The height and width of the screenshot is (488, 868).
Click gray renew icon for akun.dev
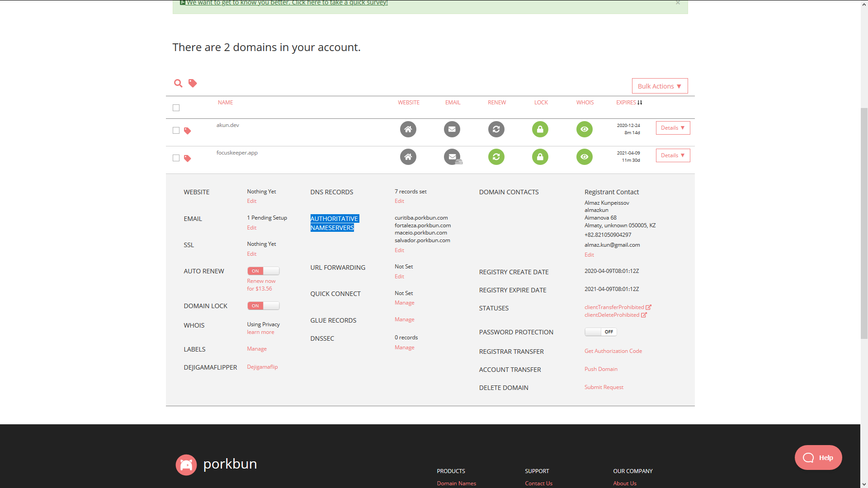[x=496, y=129]
